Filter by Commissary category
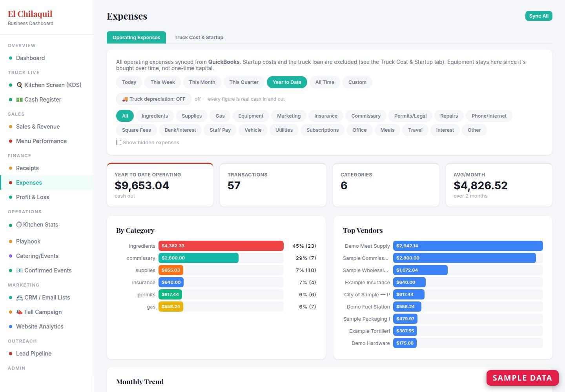This screenshot has height=392, width=565. click(366, 116)
